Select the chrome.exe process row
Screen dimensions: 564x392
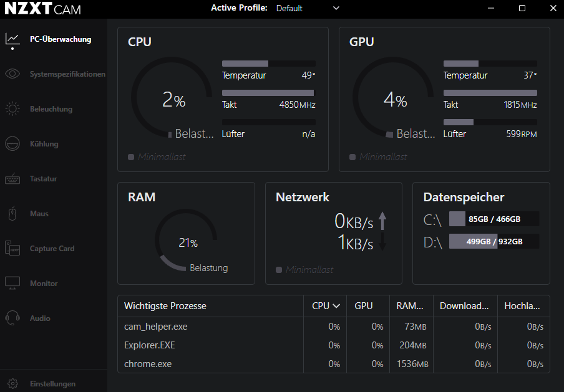tap(333, 363)
